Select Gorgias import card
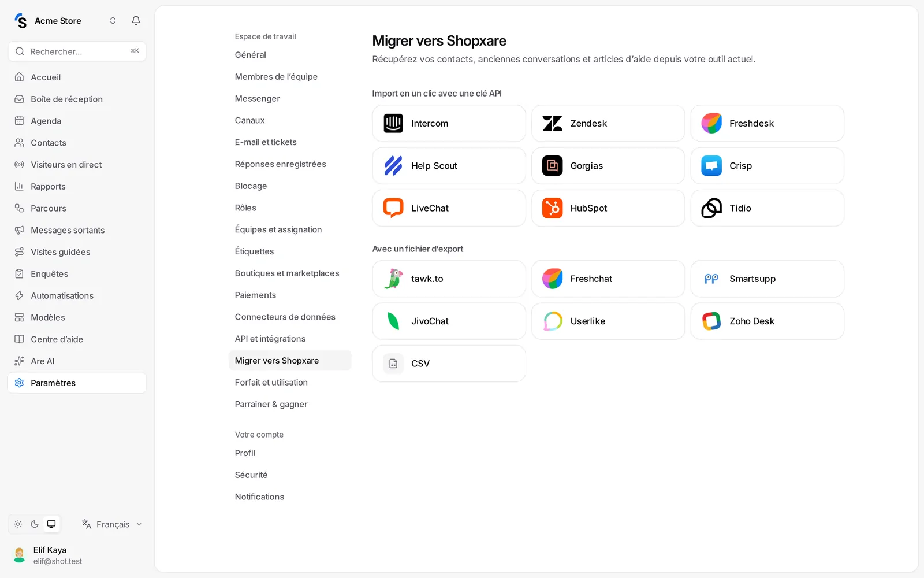924x578 pixels. tap(608, 166)
